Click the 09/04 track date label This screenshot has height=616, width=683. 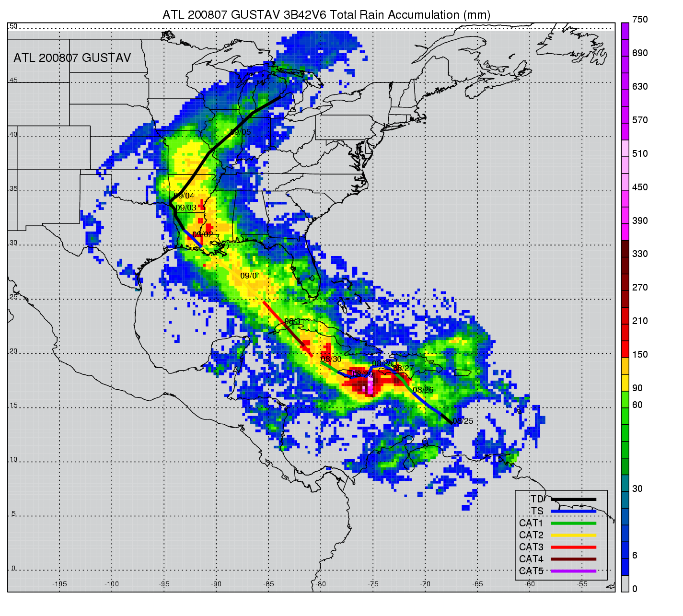(184, 196)
